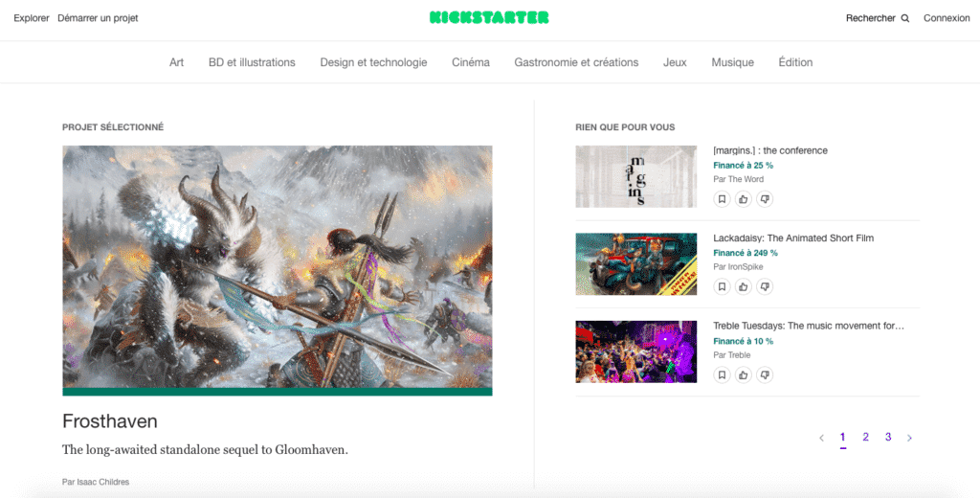
Task: Go to previous page of recommendations
Action: 821,438
